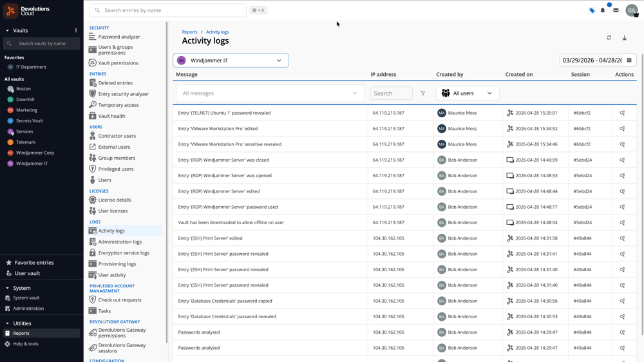Collapse the System section
The width and height of the screenshot is (644, 362).
pyautogui.click(x=7, y=288)
